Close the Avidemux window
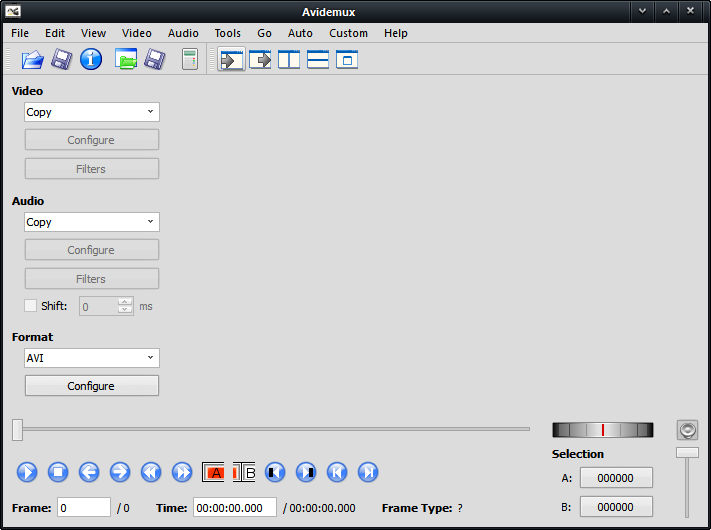 coord(690,11)
